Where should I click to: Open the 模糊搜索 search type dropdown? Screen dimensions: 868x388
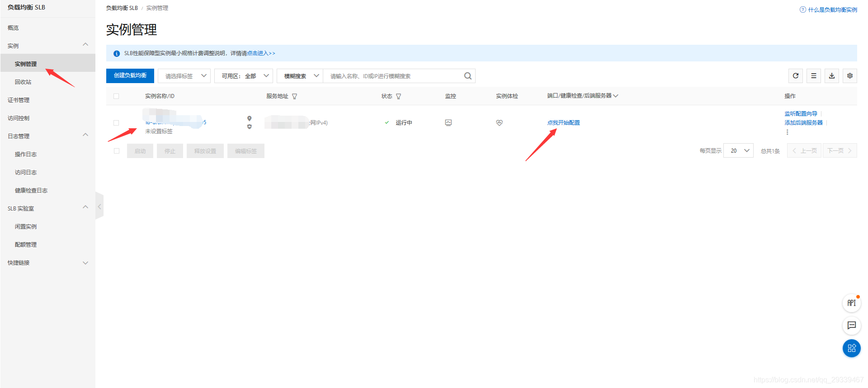300,76
